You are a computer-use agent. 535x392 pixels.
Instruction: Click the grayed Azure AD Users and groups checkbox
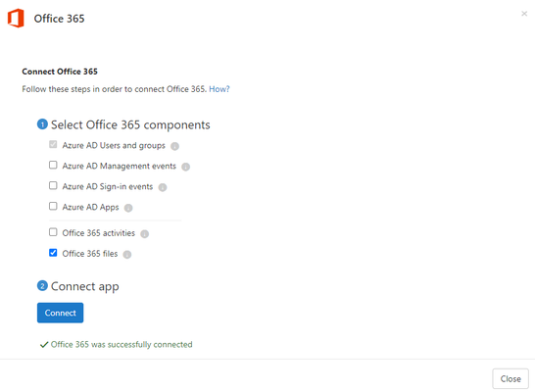click(53, 144)
